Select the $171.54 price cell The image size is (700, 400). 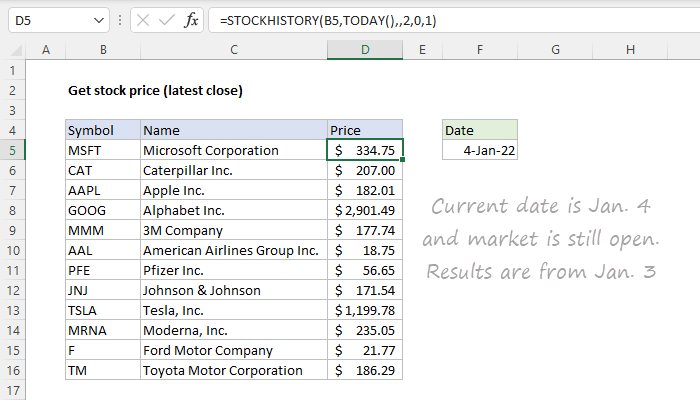(365, 290)
